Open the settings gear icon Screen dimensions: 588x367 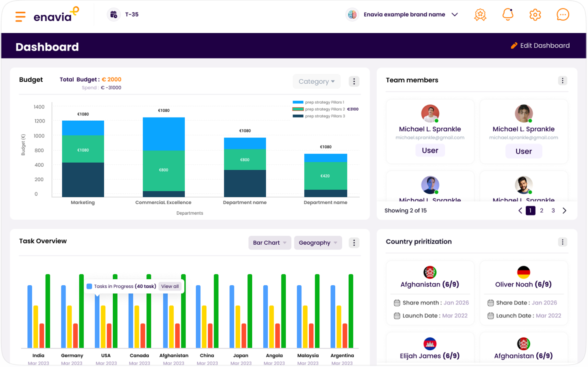[x=535, y=15]
